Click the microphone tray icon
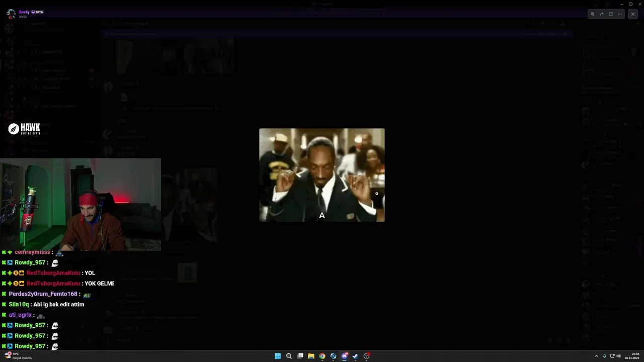Image resolution: width=644 pixels, height=362 pixels. [604, 356]
